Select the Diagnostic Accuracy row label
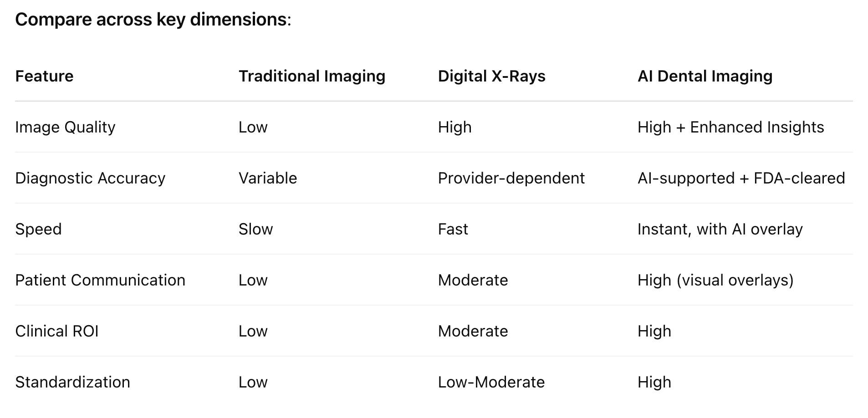Screen dimensions: 868x418 pos(90,178)
